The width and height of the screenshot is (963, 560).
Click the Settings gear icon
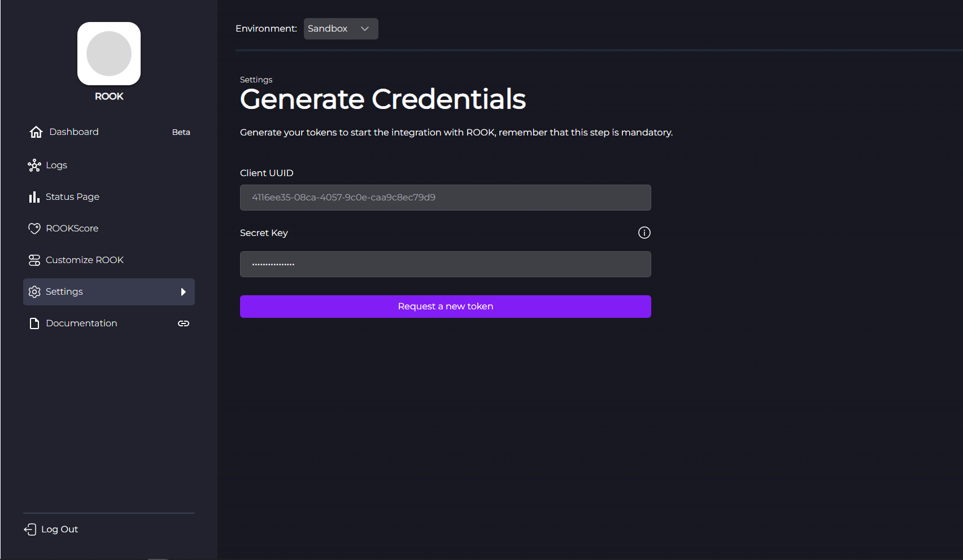[34, 292]
